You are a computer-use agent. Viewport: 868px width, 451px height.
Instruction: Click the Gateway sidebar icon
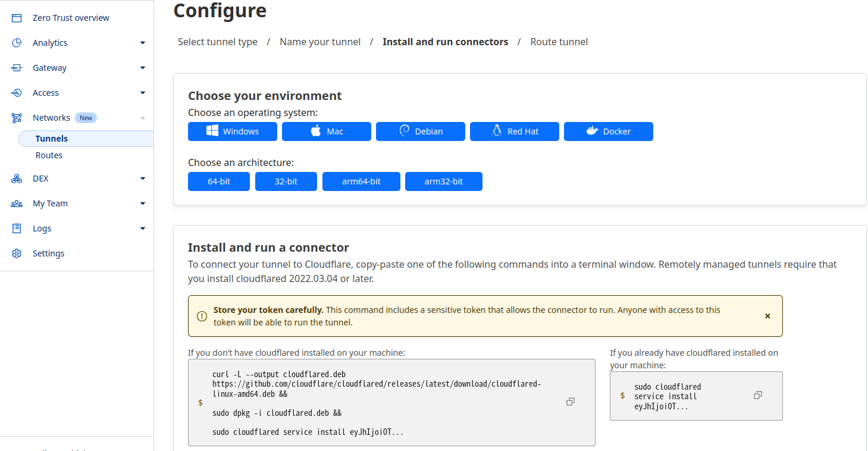17,68
